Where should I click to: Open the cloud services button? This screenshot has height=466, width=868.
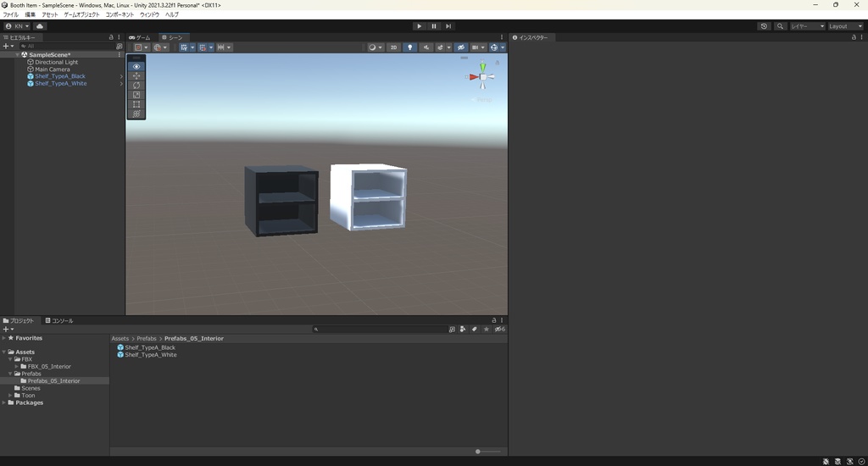(40, 26)
